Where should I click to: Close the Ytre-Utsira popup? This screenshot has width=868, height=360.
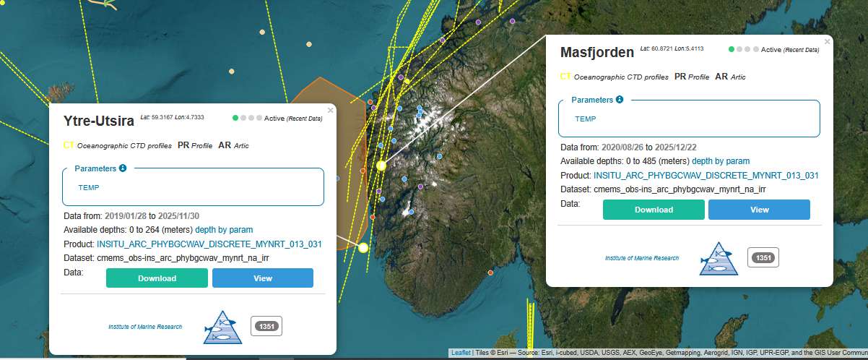pyautogui.click(x=330, y=111)
